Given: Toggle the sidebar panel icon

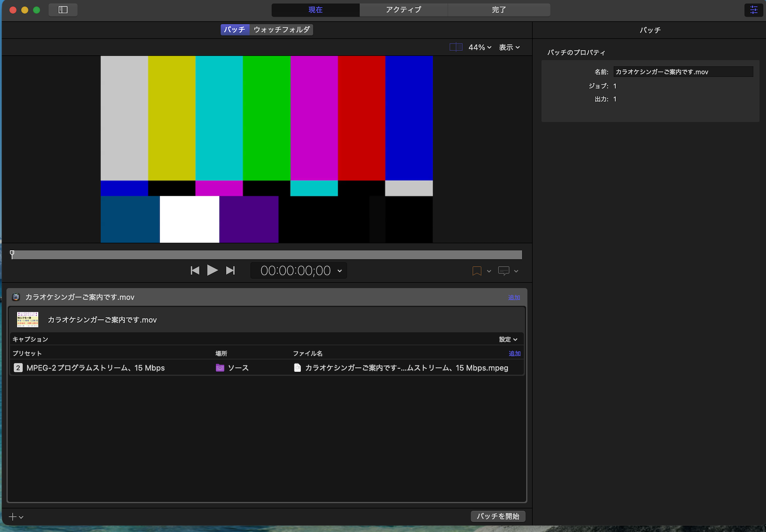Looking at the screenshot, I should pyautogui.click(x=63, y=10).
